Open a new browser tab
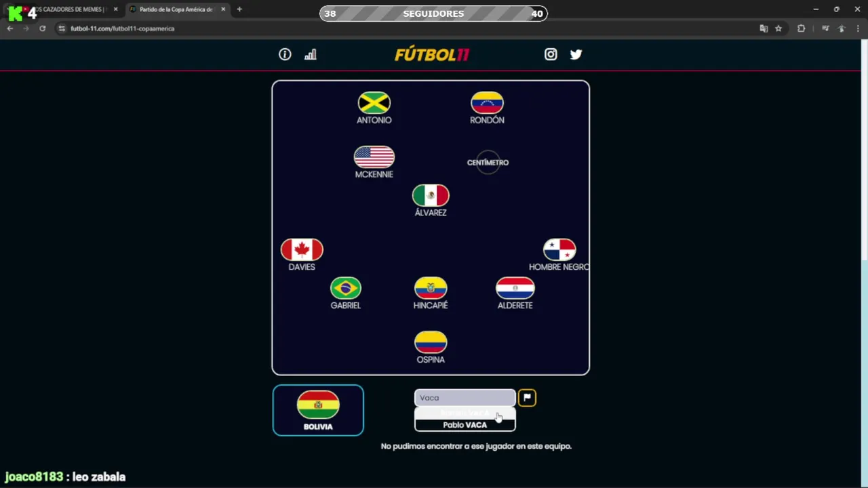868x488 pixels. coord(239,9)
